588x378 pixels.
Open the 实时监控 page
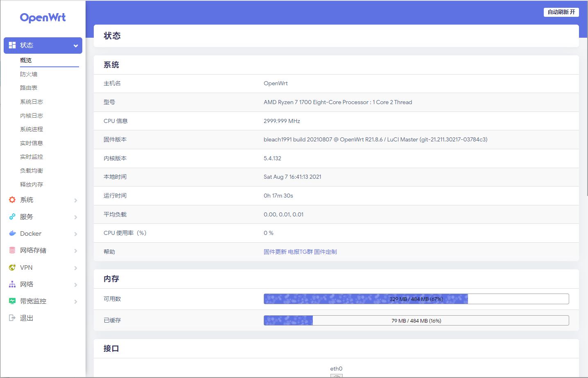tap(32, 157)
